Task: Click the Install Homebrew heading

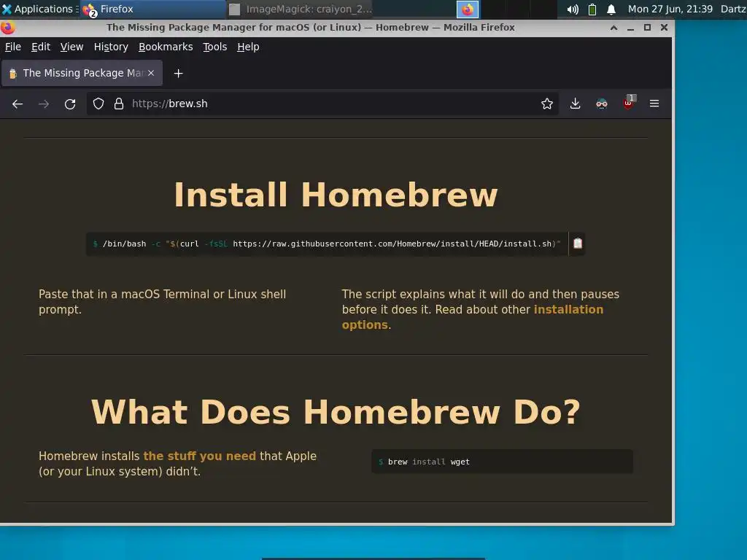Action: (x=336, y=195)
